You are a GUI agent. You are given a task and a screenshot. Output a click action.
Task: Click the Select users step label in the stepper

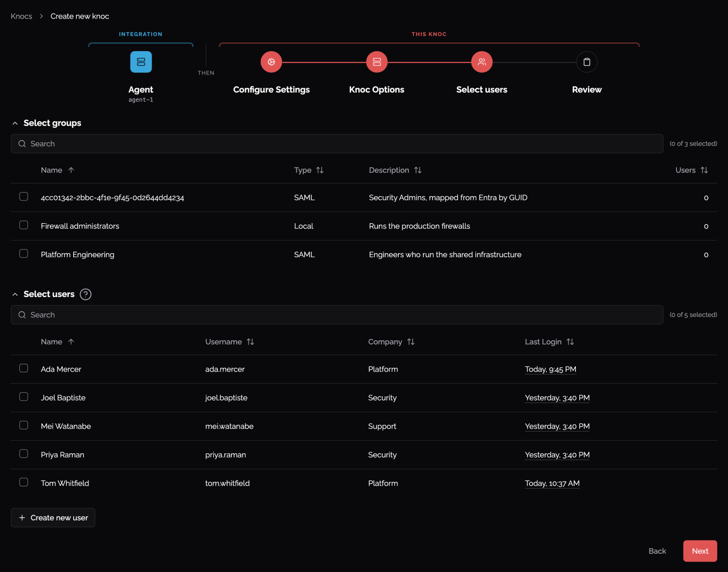point(482,90)
